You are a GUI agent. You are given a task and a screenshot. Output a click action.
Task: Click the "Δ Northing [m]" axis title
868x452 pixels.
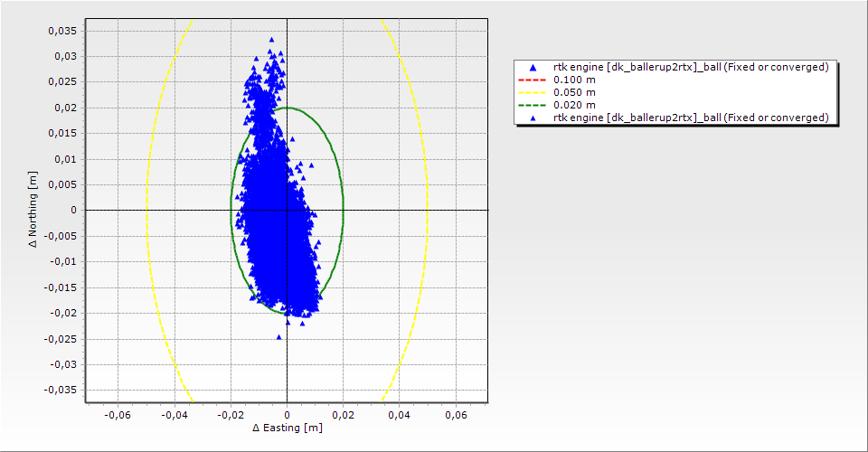[33, 209]
